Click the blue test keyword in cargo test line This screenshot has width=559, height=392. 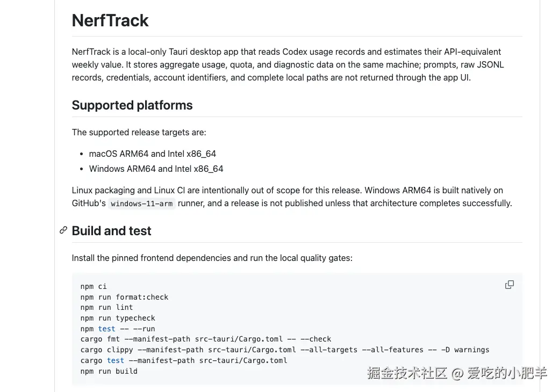116,360
